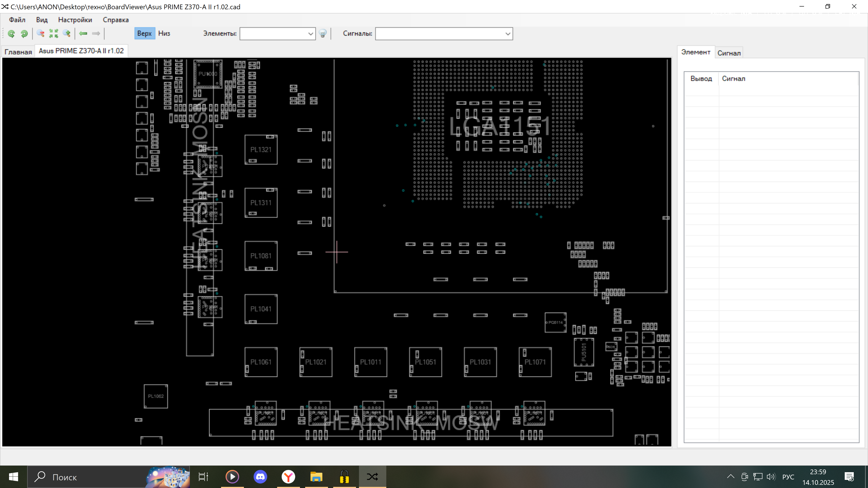
Task: Expand the Сигналы dropdown list
Action: 507,34
